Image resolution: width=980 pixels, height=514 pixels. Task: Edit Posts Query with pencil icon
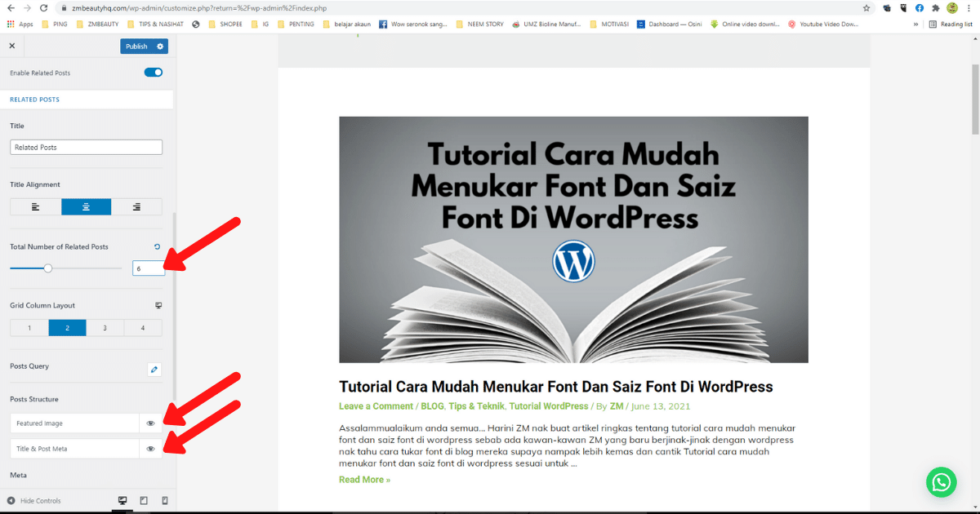[x=154, y=370]
